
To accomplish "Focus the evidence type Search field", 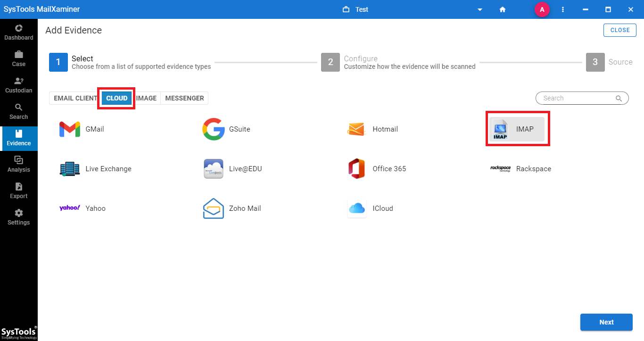I will pyautogui.click(x=582, y=98).
